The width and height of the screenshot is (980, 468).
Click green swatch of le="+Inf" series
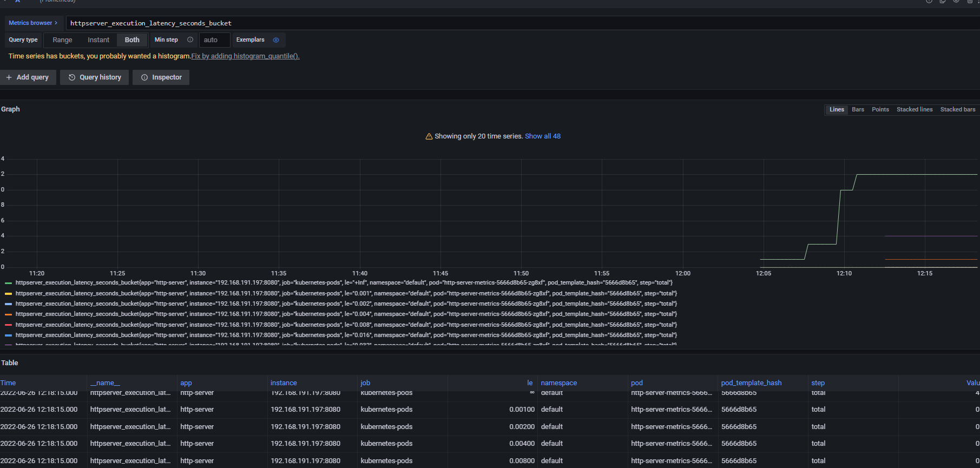8,283
